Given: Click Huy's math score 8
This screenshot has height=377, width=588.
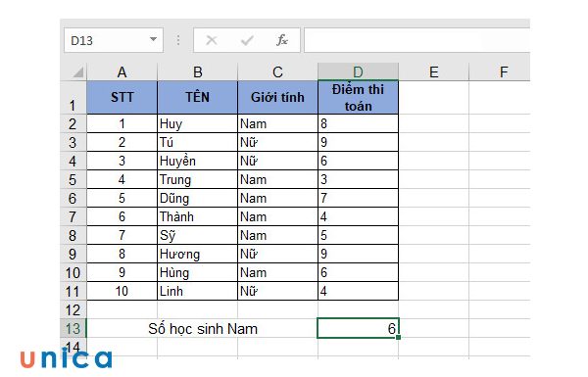Looking at the screenshot, I should [x=358, y=123].
